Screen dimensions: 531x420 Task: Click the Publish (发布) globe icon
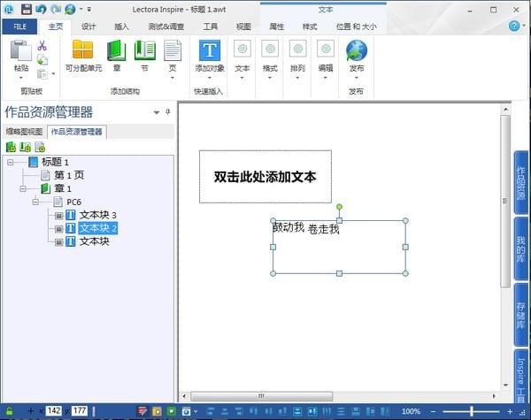coord(357,50)
